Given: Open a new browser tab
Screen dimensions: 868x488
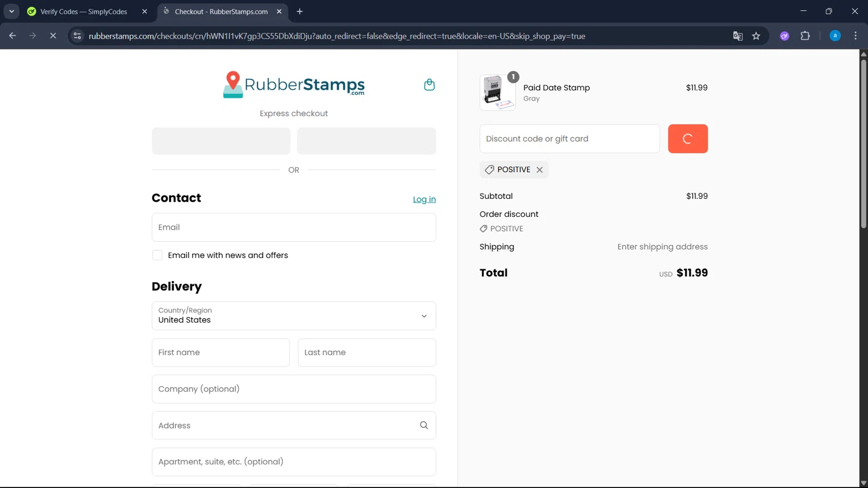Looking at the screenshot, I should coord(300,12).
